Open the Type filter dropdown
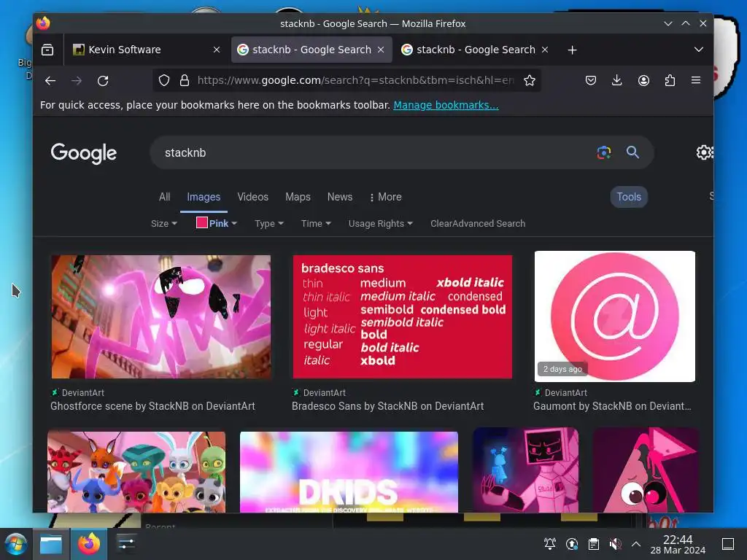747x560 pixels. (x=269, y=224)
